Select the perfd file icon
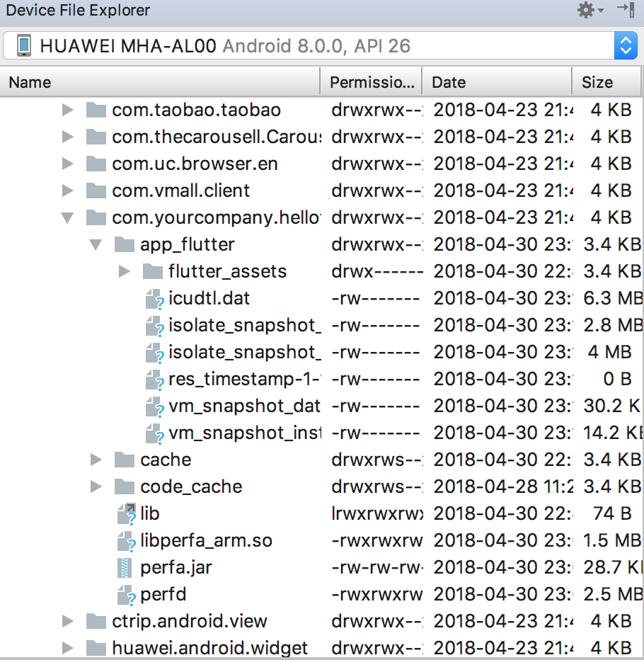The width and height of the screenshot is (644, 660). click(x=125, y=594)
